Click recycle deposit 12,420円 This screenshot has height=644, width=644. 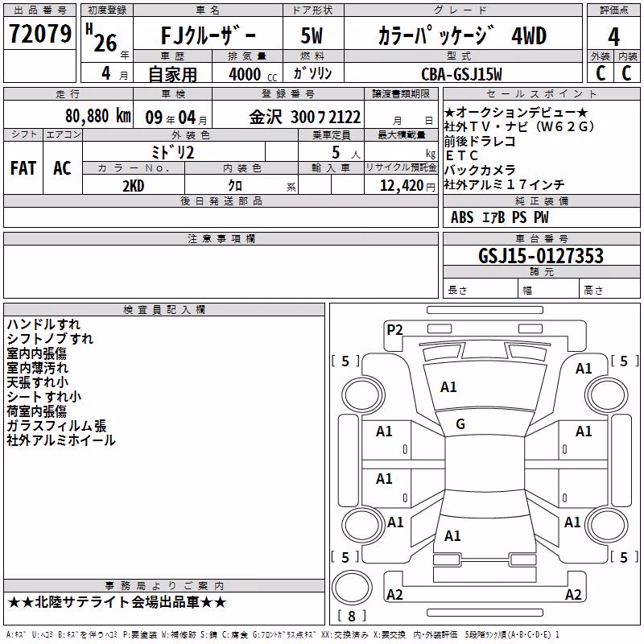pos(408,186)
